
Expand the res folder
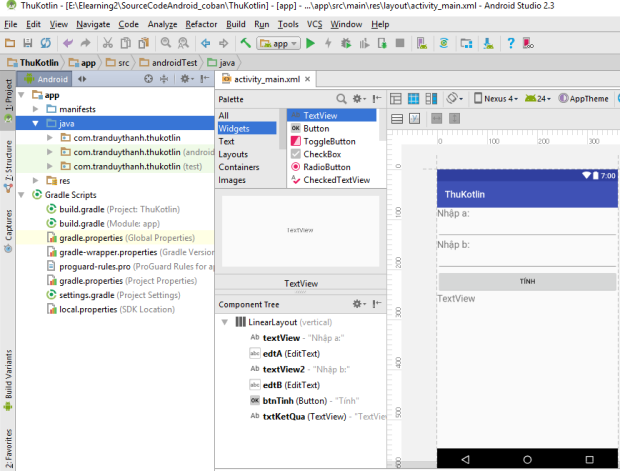click(x=35, y=180)
